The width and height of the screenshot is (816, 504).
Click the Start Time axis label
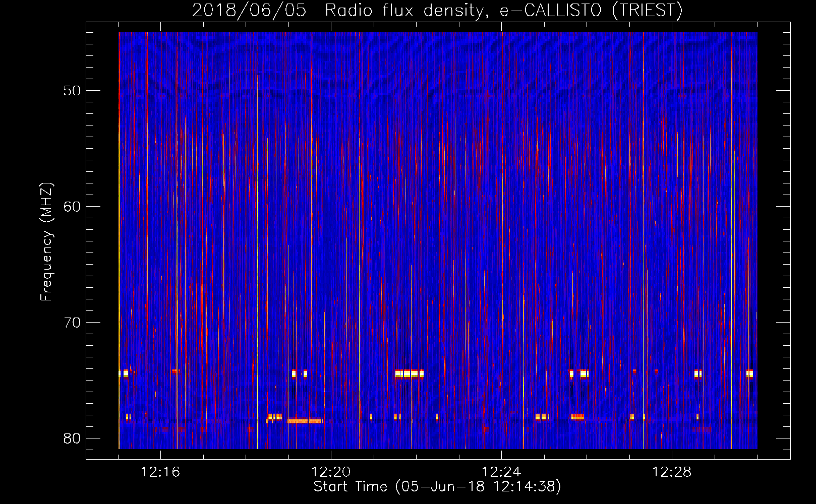tap(437, 487)
